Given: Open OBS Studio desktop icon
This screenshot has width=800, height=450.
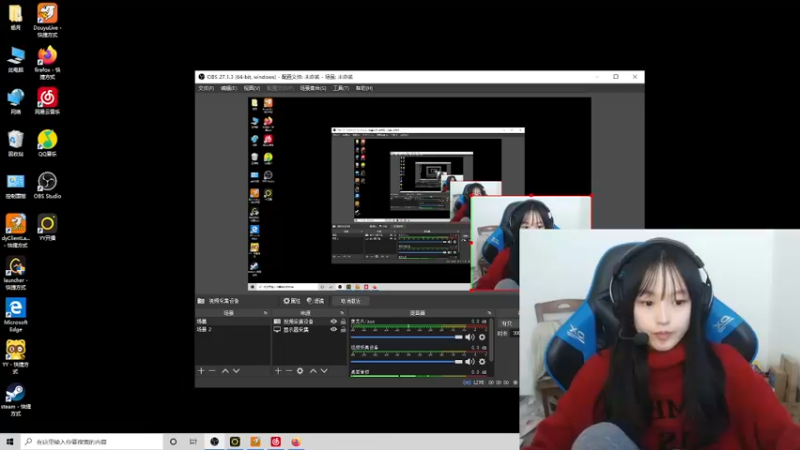Looking at the screenshot, I should (47, 185).
